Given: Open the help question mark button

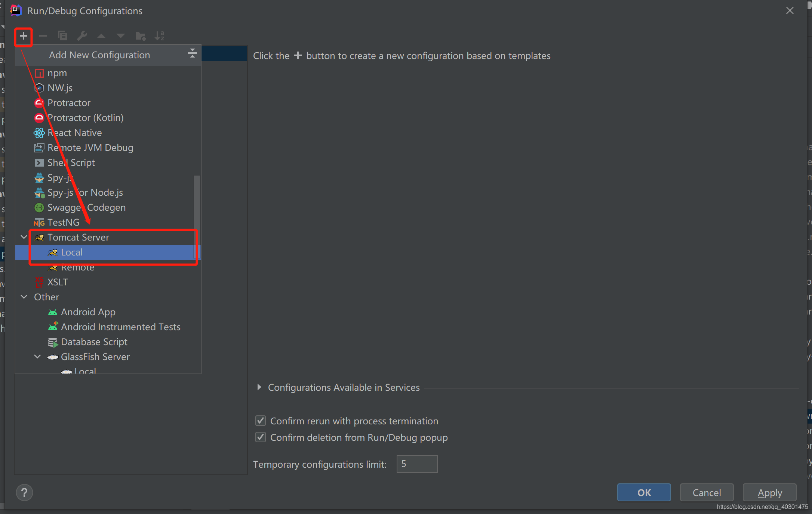Looking at the screenshot, I should pos(24,493).
